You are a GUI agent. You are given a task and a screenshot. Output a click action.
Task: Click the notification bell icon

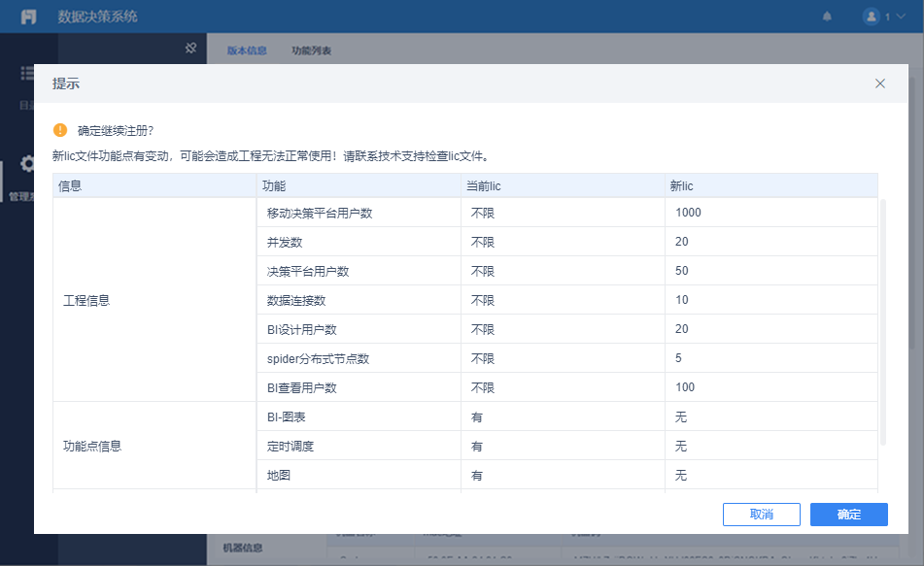(828, 17)
